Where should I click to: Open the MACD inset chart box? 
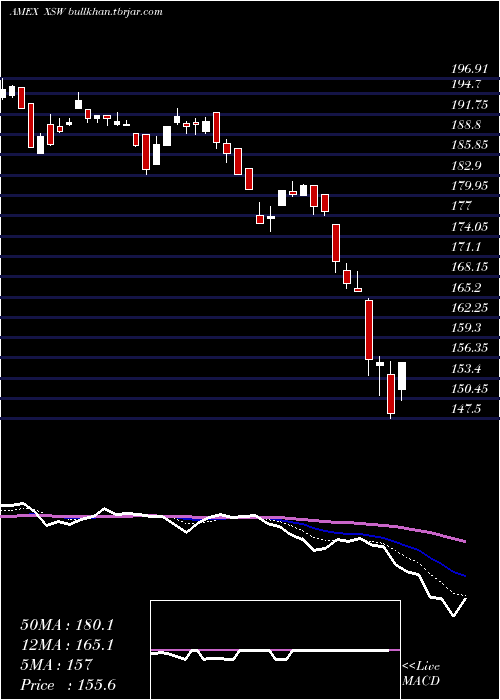point(275,650)
